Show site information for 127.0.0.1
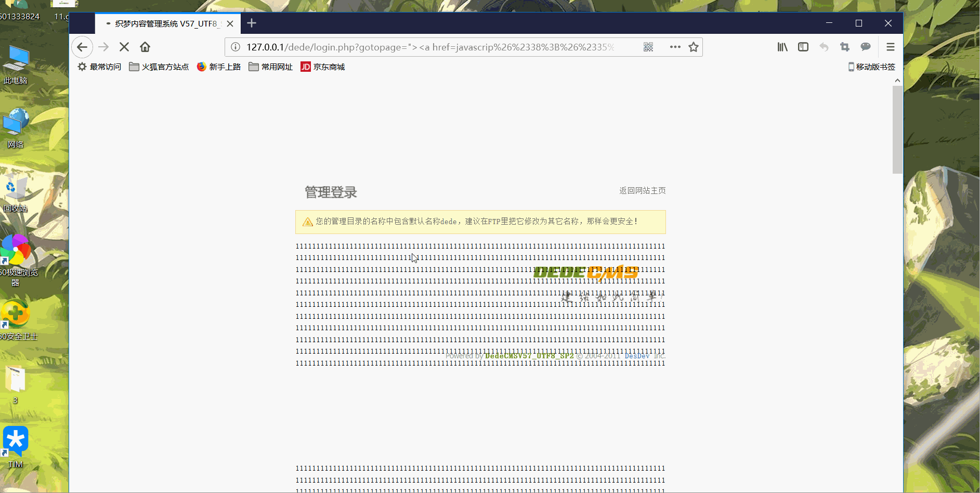980x493 pixels. click(x=236, y=47)
